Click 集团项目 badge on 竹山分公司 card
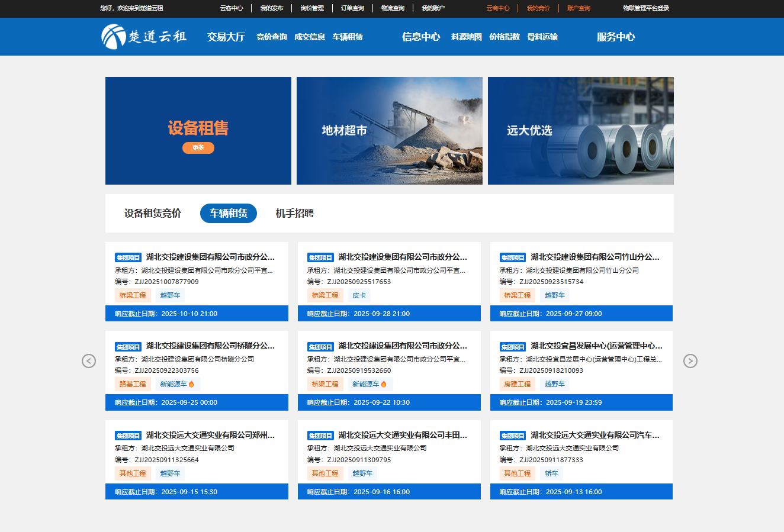This screenshot has width=784, height=532. click(513, 257)
